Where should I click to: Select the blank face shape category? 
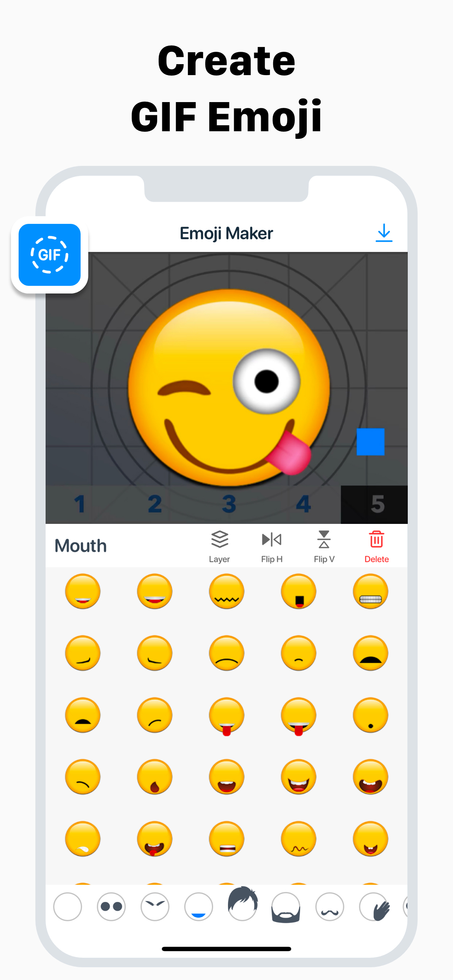[68, 907]
